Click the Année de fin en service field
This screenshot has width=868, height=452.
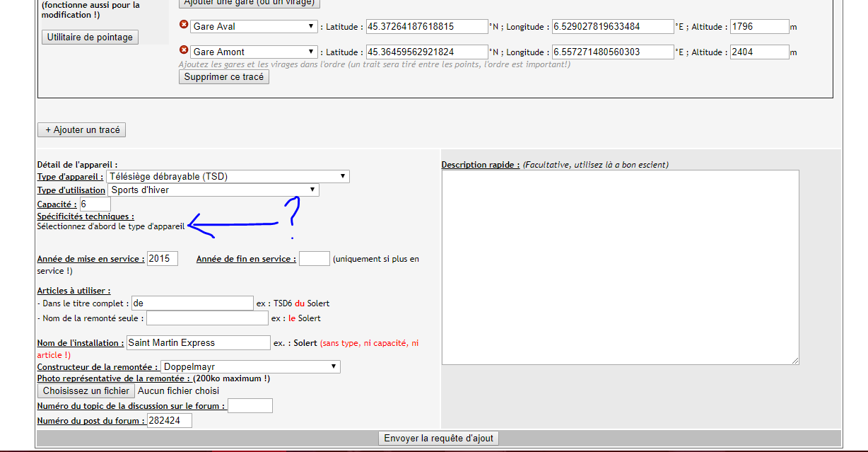pos(315,259)
